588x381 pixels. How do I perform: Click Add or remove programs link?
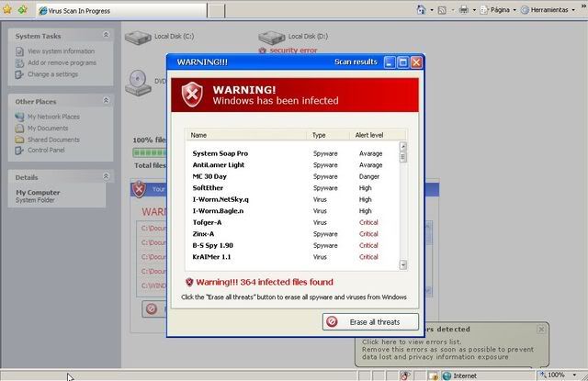pyautogui.click(x=62, y=62)
